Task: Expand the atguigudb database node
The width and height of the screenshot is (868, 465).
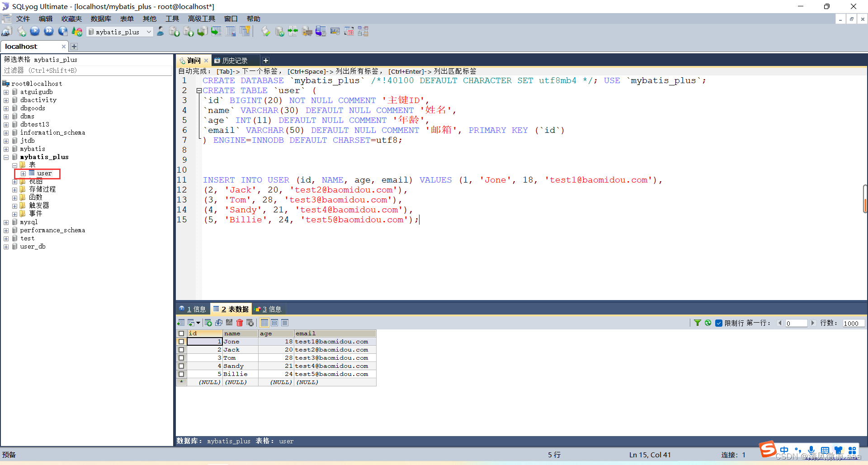Action: [6, 92]
